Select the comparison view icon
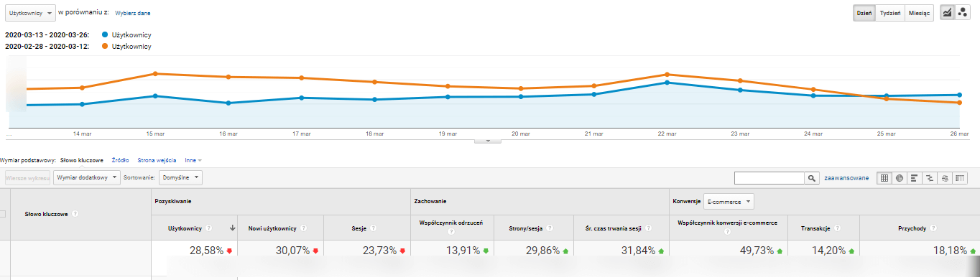This screenshot has width=980, height=280. (x=930, y=177)
